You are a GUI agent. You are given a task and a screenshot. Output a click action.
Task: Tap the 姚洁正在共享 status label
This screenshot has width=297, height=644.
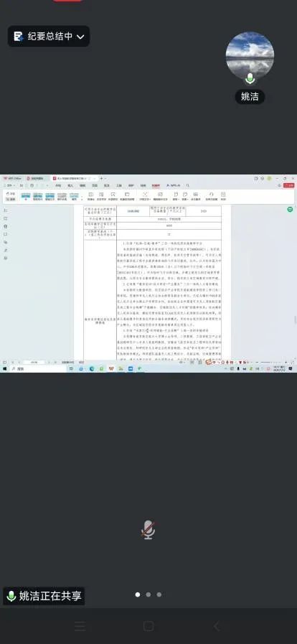pyautogui.click(x=44, y=596)
